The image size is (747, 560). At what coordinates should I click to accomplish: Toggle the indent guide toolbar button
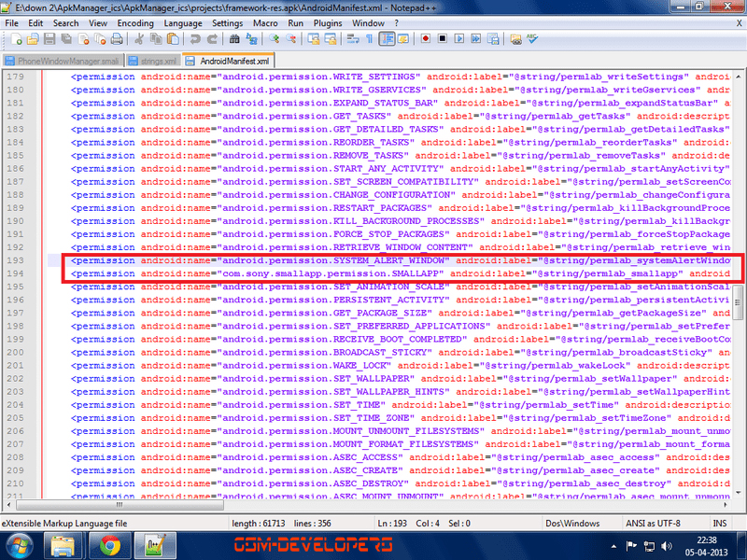tap(387, 39)
